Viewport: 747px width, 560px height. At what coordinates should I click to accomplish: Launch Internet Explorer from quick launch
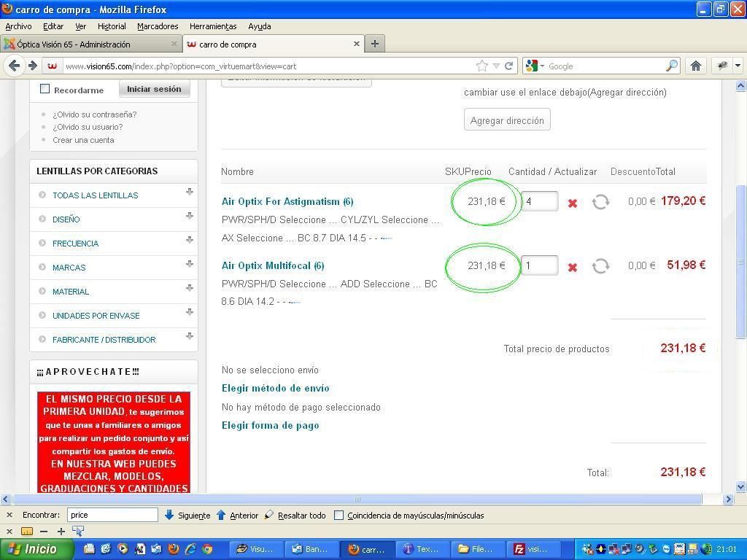click(190, 549)
